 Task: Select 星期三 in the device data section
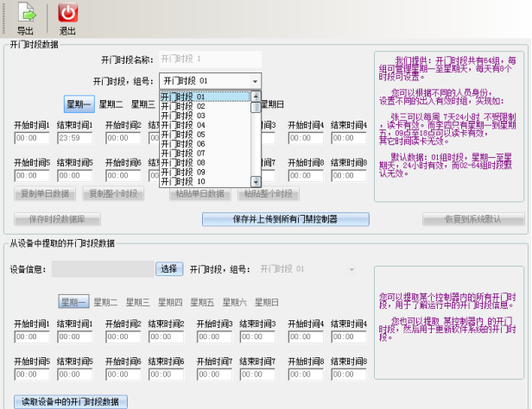tap(138, 302)
